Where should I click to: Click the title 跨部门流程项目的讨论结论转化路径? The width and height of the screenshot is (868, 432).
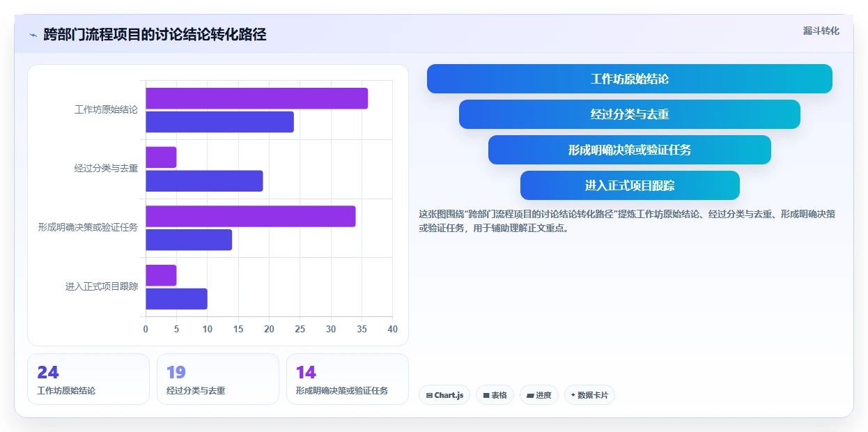[x=155, y=35]
